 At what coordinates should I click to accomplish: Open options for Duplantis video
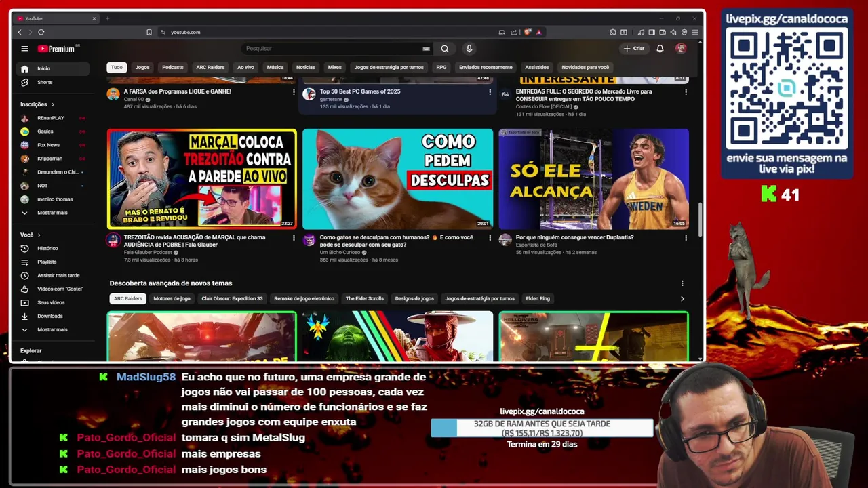(x=686, y=238)
